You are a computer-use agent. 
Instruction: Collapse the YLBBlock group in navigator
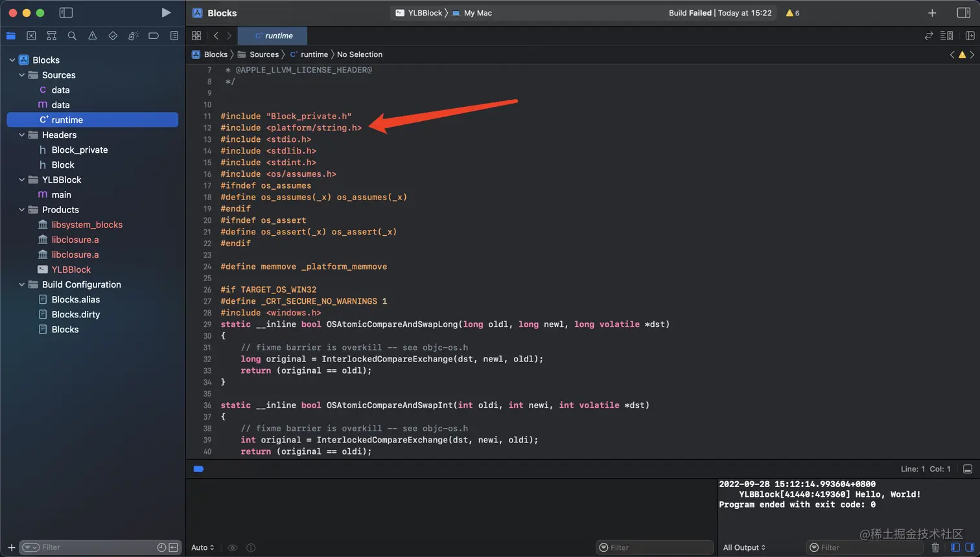pos(22,179)
